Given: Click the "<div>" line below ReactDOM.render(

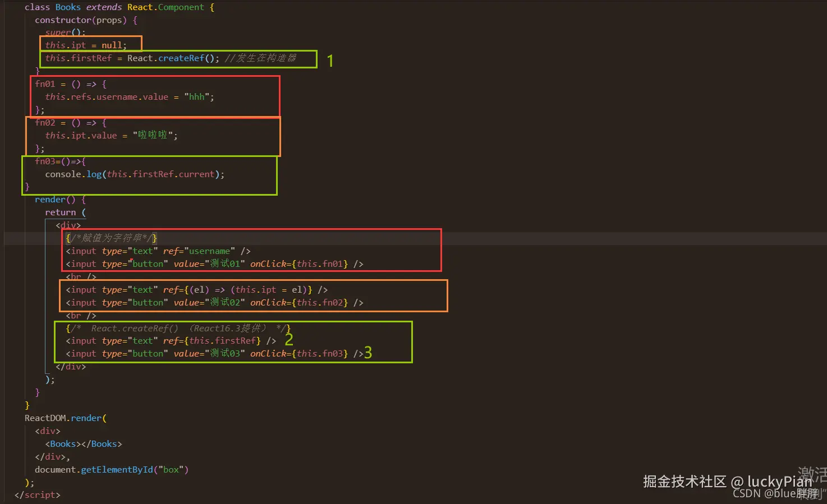Looking at the screenshot, I should (x=48, y=431).
